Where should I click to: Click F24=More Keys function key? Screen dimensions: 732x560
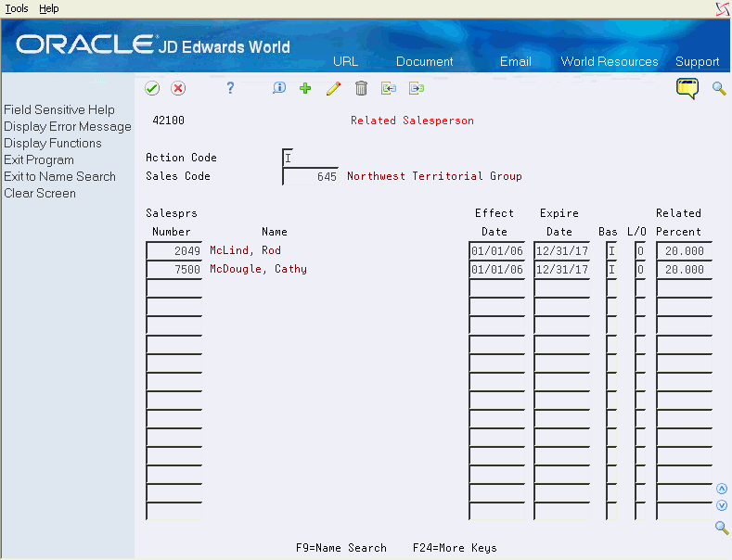pos(455,548)
